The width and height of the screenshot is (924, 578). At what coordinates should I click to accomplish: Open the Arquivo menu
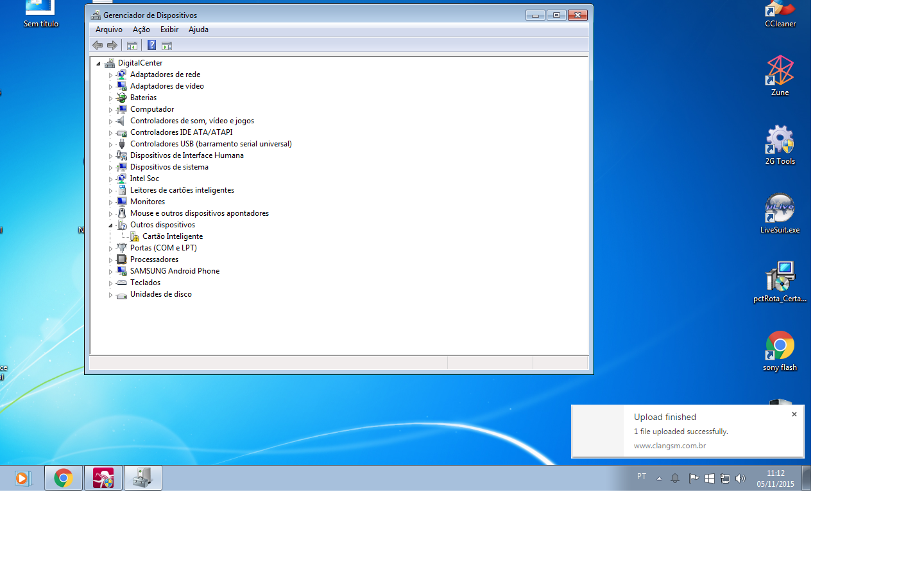[108, 30]
